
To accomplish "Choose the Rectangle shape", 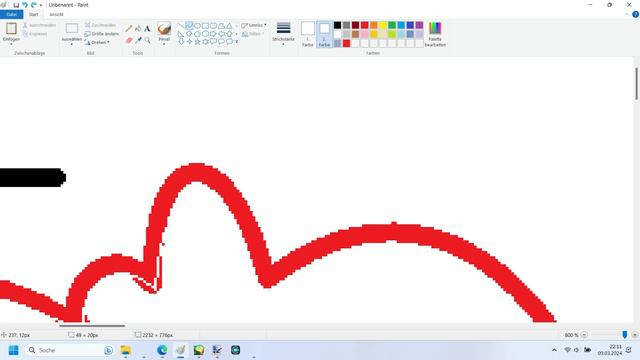I will 205,26.
